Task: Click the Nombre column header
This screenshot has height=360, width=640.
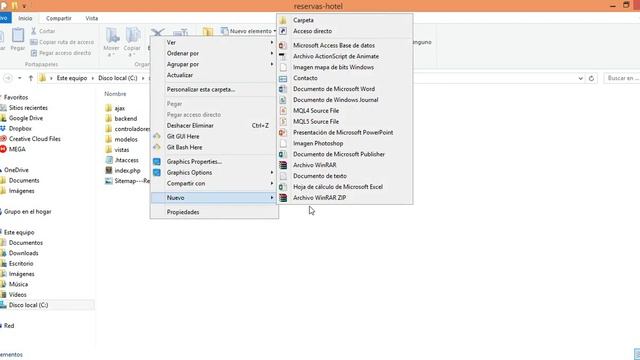Action: [x=115, y=94]
